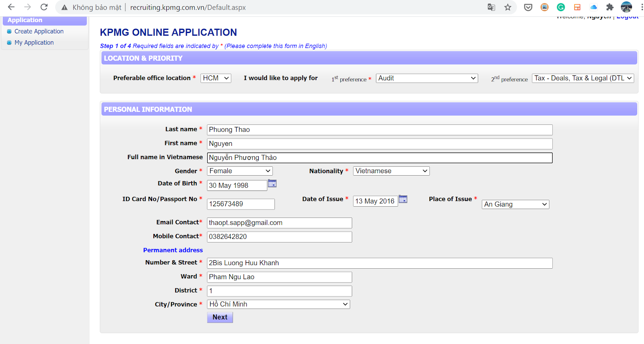The height and width of the screenshot is (344, 644).
Task: Click the LOCATION & PRIORITY section header
Action: (369, 58)
